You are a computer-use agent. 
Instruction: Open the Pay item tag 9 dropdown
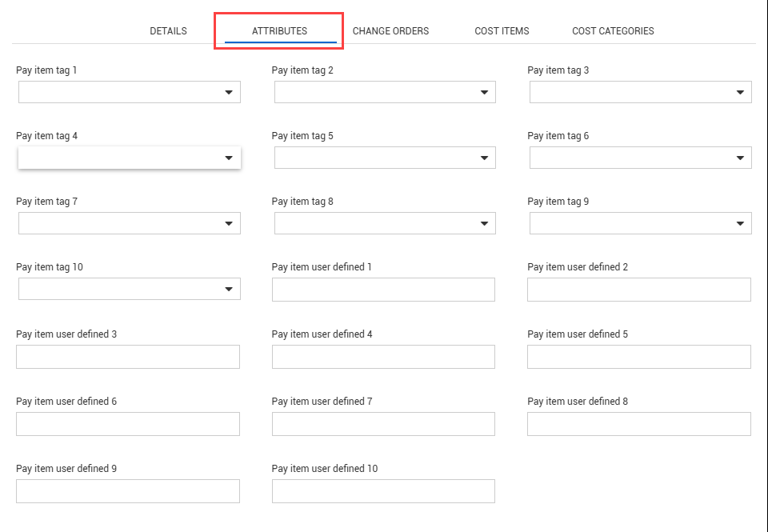tap(641, 223)
